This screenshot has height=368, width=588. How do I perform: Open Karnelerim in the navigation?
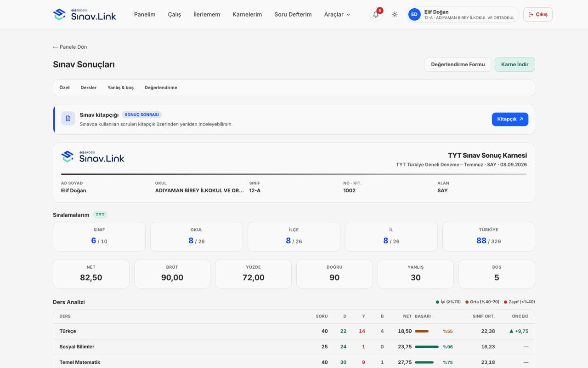[x=247, y=14]
